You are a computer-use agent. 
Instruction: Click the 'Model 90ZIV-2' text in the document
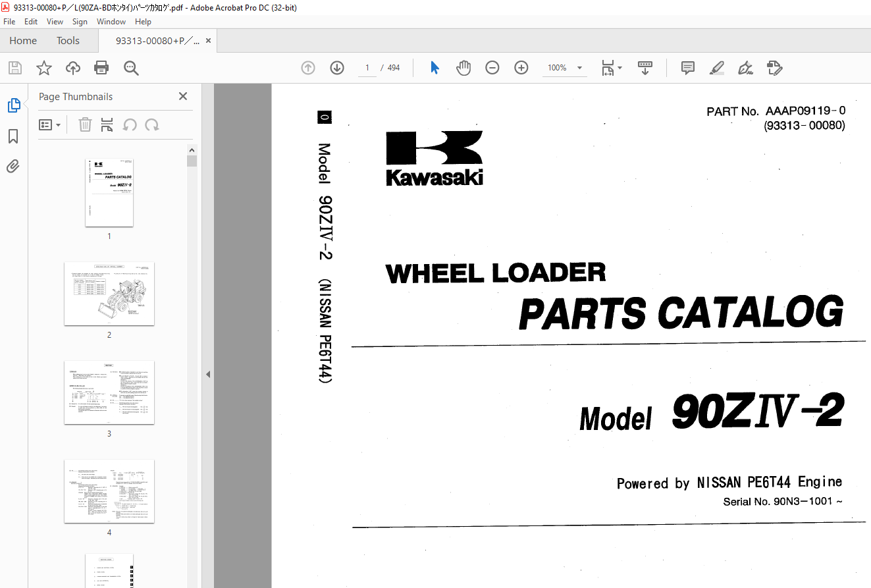point(712,412)
